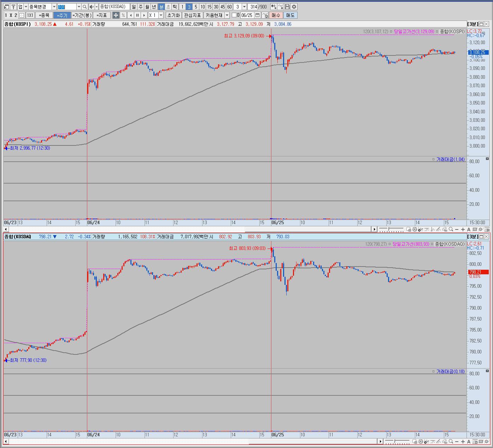Toggle 당일고가선 indicator box in KOSDAQ chart
Viewport: 493px width, 448px height.
click(432, 244)
